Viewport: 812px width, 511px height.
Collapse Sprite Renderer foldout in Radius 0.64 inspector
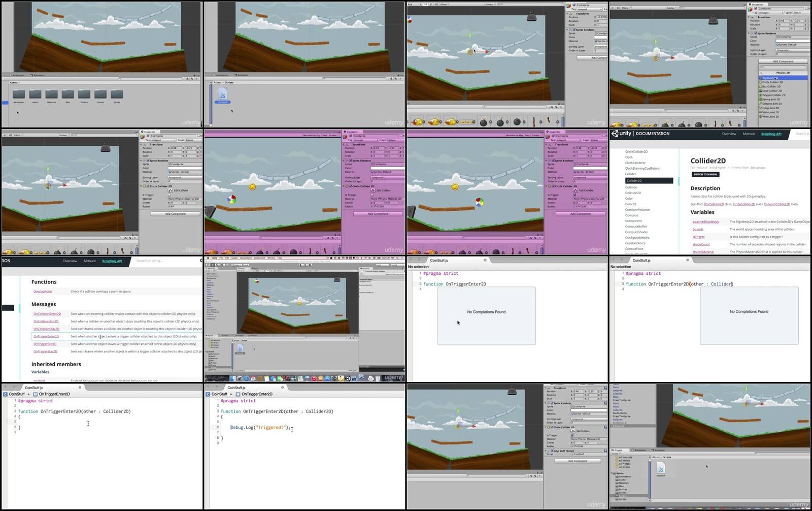pos(141,161)
